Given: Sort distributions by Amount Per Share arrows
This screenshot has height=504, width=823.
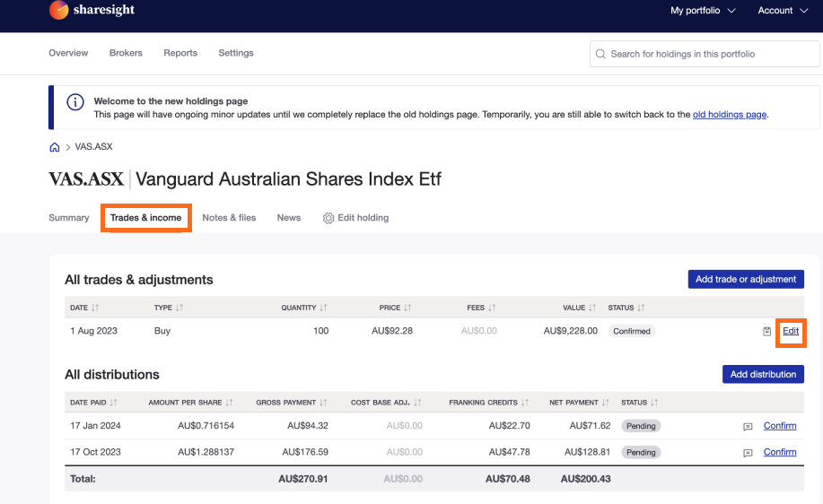Looking at the screenshot, I should [x=230, y=403].
